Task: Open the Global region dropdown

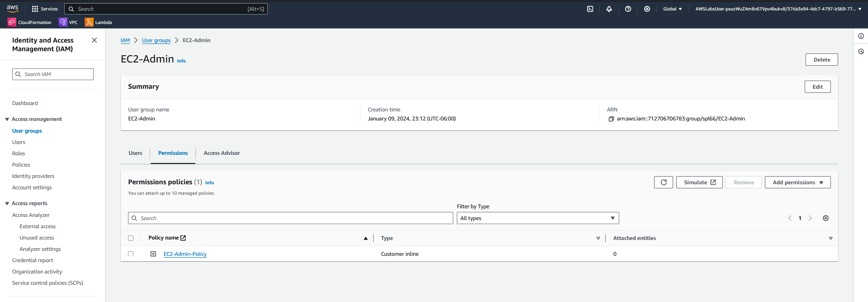Action: [672, 9]
